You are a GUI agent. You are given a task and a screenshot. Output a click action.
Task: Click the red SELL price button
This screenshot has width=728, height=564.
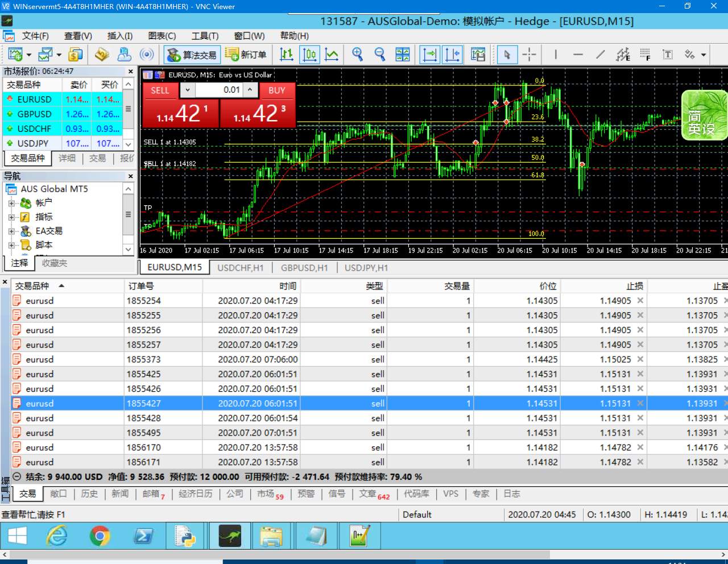coord(180,113)
